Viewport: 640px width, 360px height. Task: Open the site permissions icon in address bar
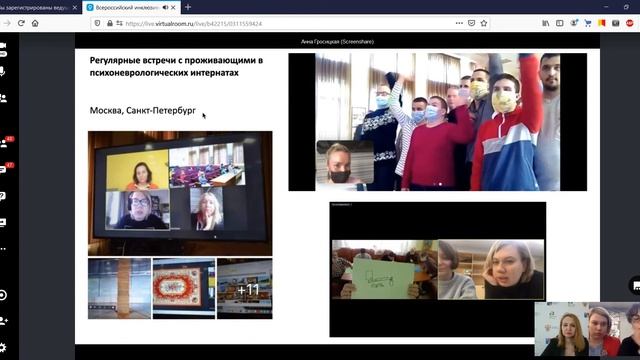coord(119,23)
